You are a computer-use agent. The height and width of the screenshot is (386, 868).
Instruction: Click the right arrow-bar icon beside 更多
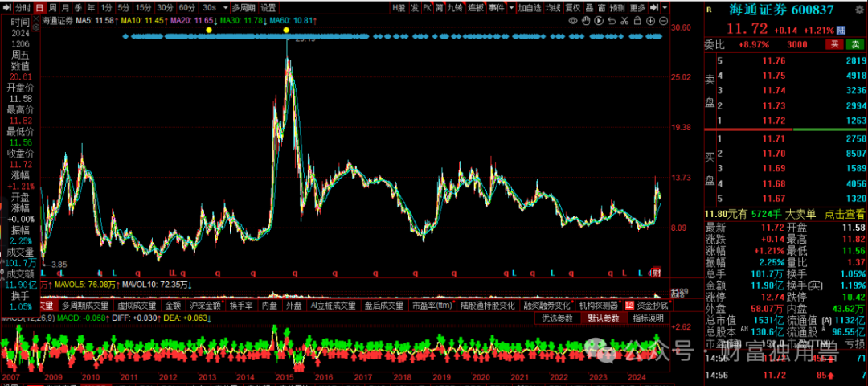pos(654,8)
